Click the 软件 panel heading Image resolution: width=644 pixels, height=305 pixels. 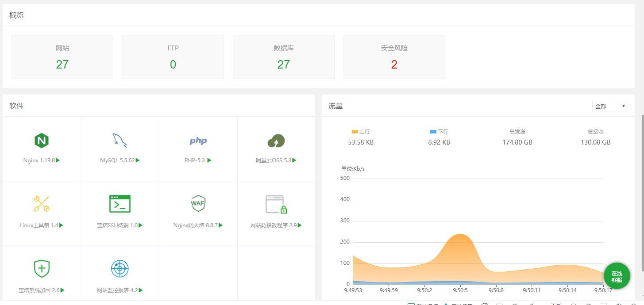point(16,106)
